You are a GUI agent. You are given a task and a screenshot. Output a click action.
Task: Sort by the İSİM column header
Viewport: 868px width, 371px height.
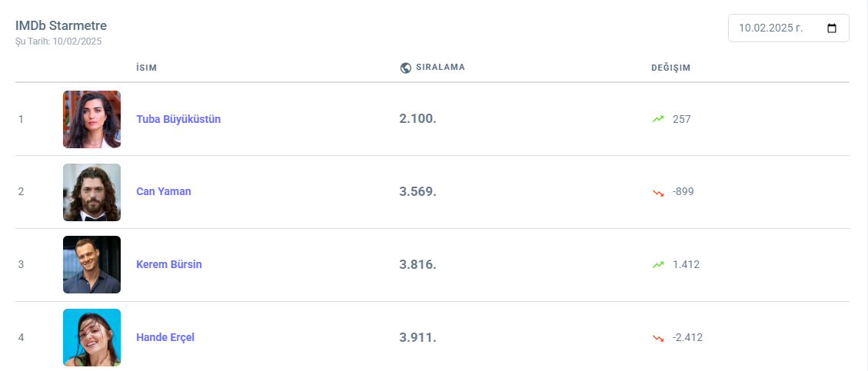(x=146, y=68)
